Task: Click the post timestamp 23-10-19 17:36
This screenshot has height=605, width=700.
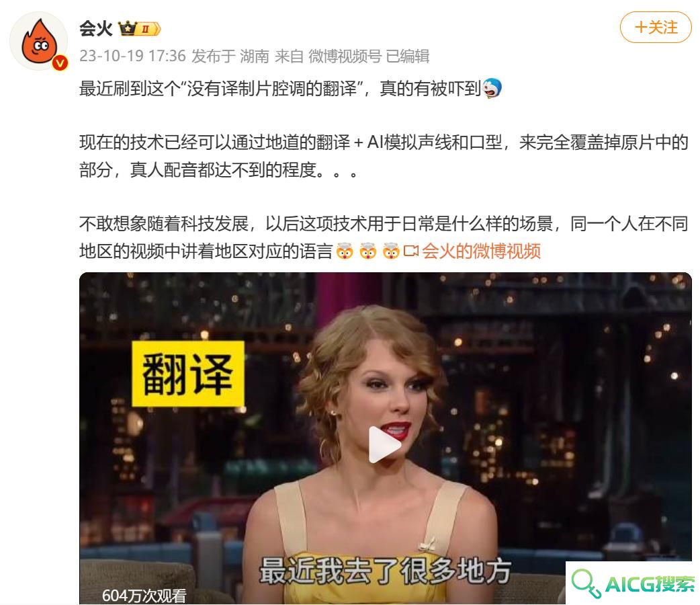Action: click(x=132, y=56)
